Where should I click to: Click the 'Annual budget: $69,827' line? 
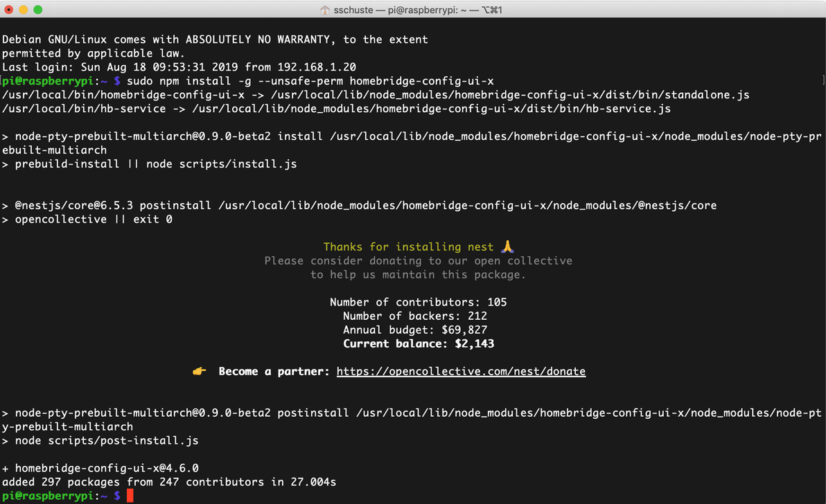click(415, 330)
